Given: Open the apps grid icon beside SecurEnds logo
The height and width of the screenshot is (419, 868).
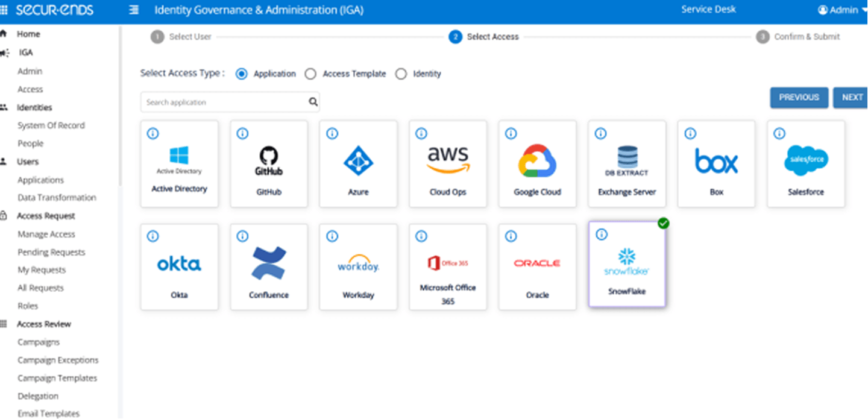Looking at the screenshot, I should (4, 10).
